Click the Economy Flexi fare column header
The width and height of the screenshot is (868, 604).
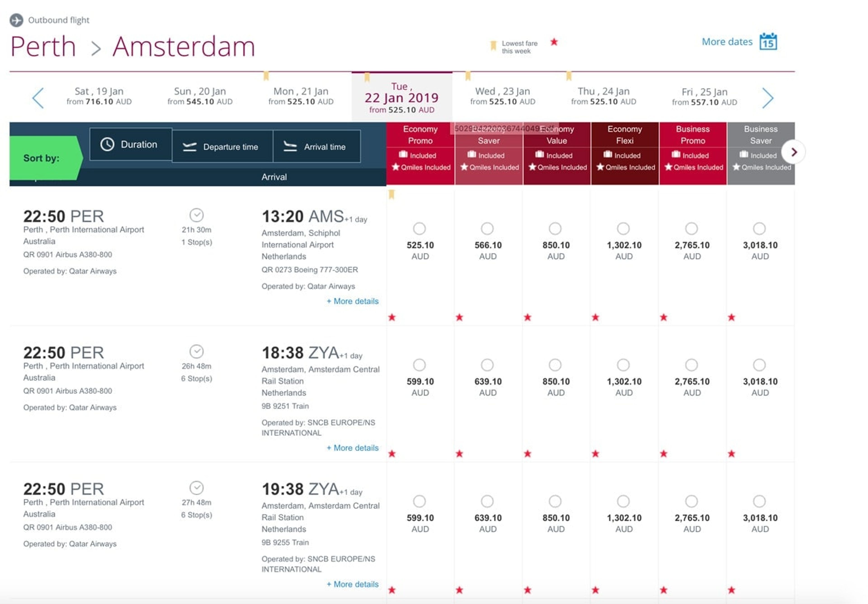click(625, 135)
